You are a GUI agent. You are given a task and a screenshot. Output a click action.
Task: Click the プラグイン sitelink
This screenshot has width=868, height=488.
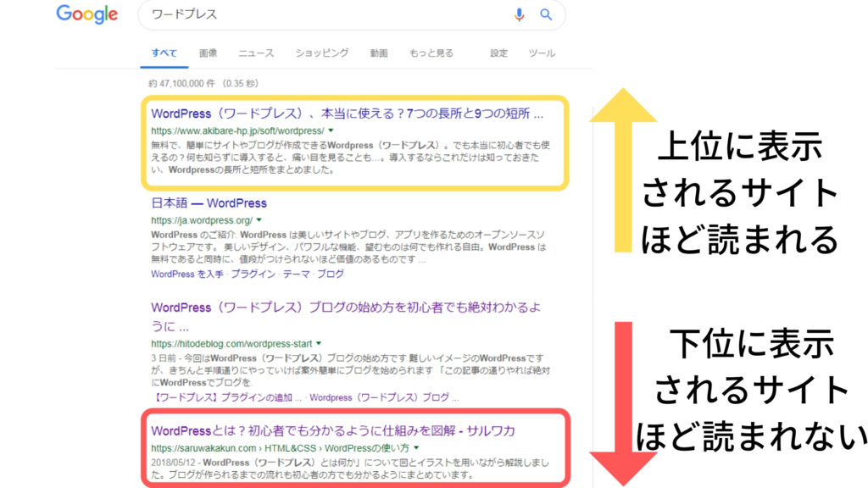point(253,274)
